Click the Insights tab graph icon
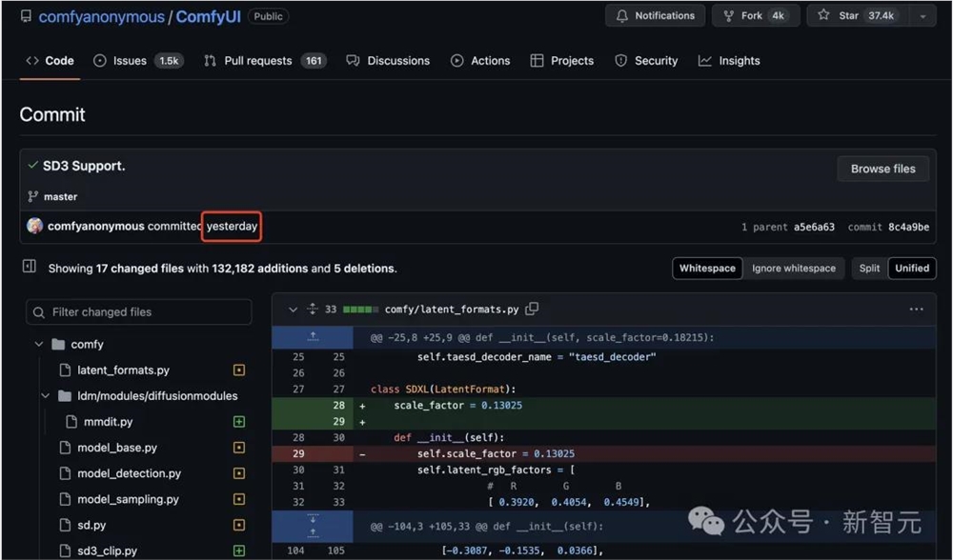953x560 pixels. (x=704, y=61)
